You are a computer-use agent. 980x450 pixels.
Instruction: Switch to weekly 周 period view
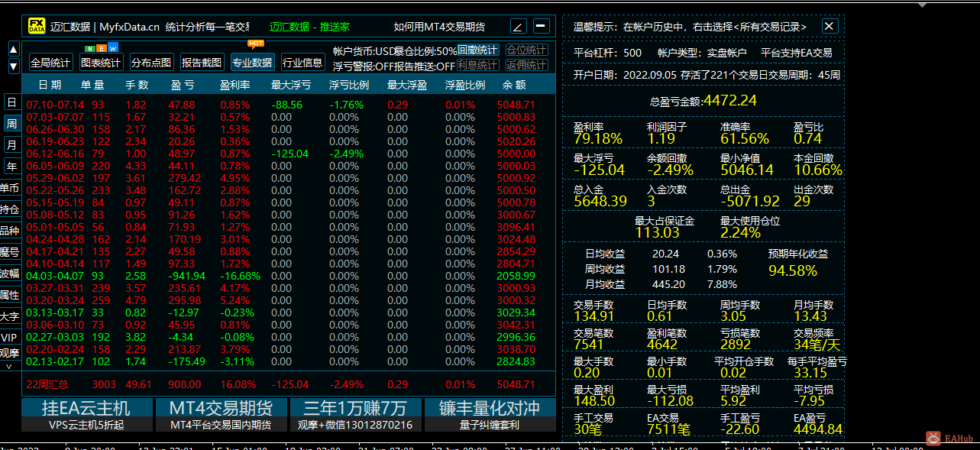tap(11, 124)
